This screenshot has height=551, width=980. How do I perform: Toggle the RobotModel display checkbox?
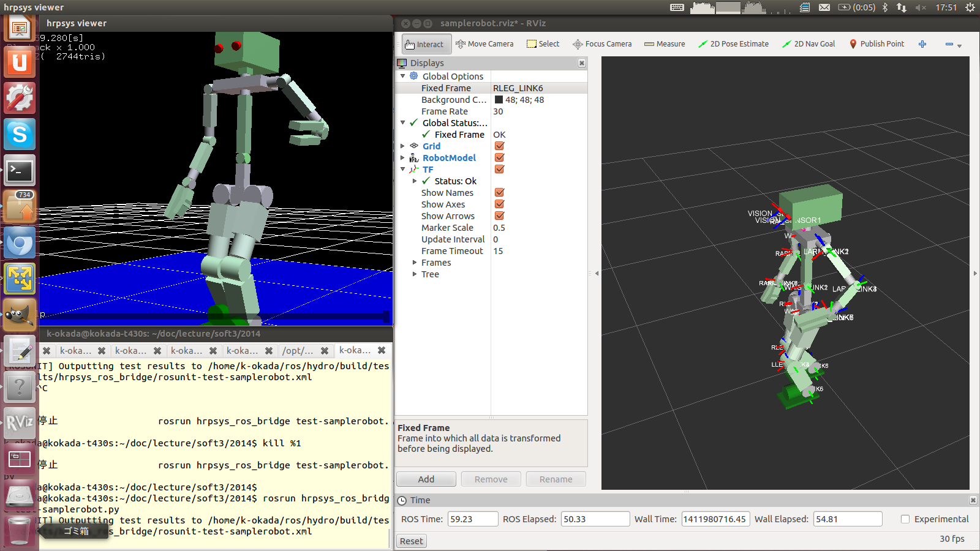(499, 158)
